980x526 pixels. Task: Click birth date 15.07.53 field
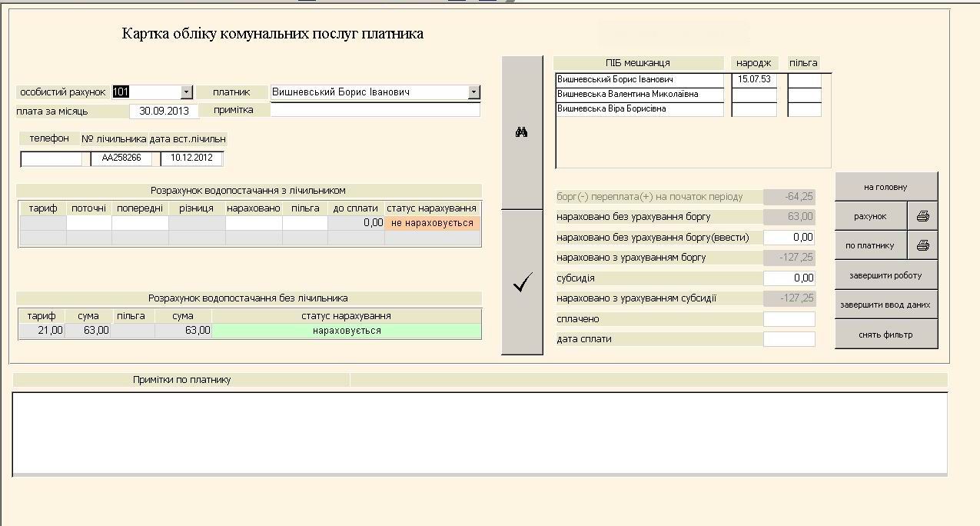(754, 80)
